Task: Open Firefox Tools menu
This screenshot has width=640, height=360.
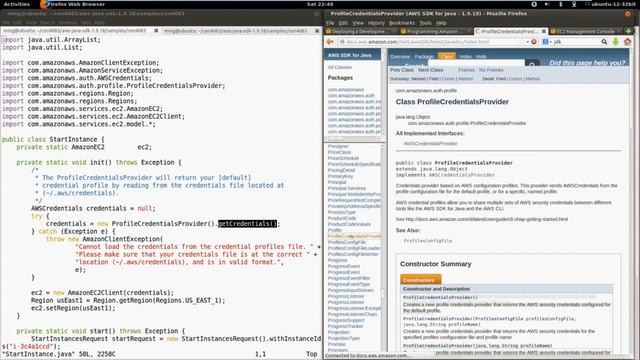Action: 425,23
